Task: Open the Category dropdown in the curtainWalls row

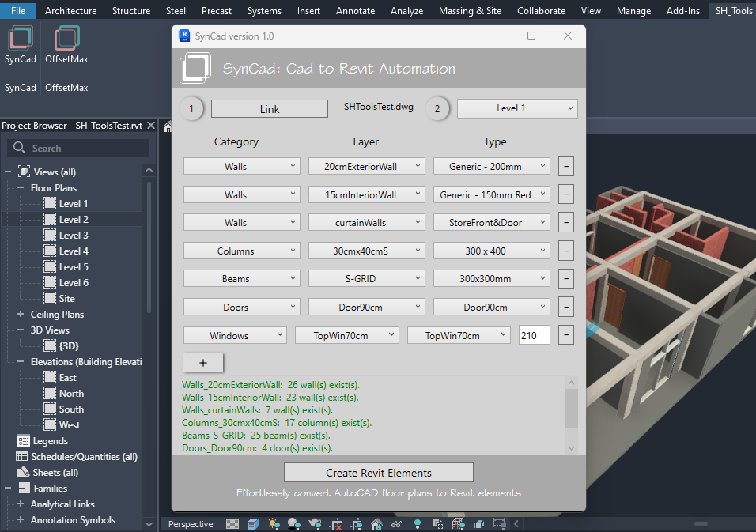Action: [241, 222]
